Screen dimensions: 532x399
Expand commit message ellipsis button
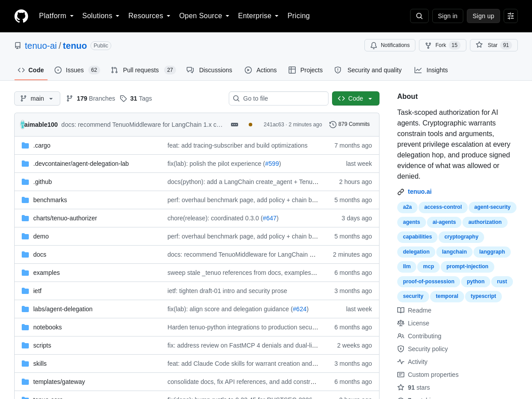(x=235, y=125)
